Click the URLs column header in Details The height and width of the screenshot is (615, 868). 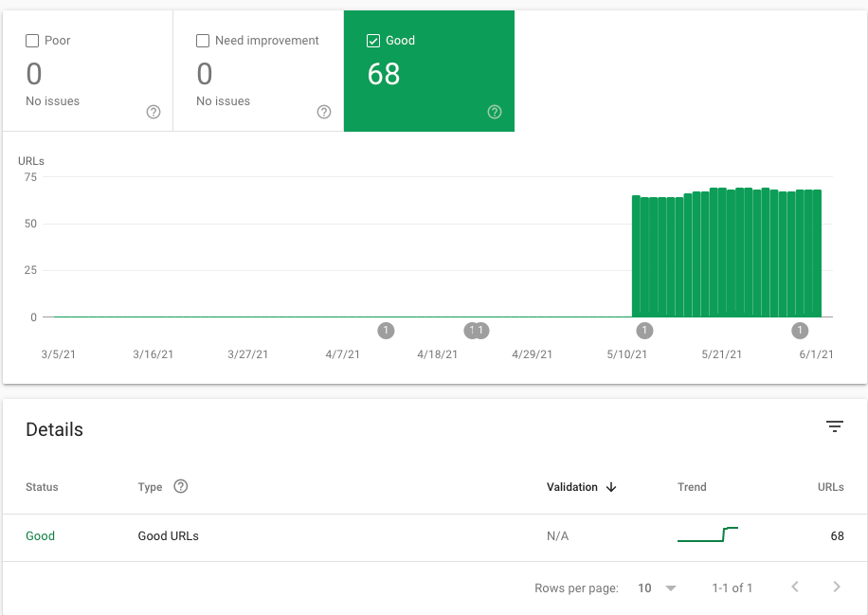830,487
